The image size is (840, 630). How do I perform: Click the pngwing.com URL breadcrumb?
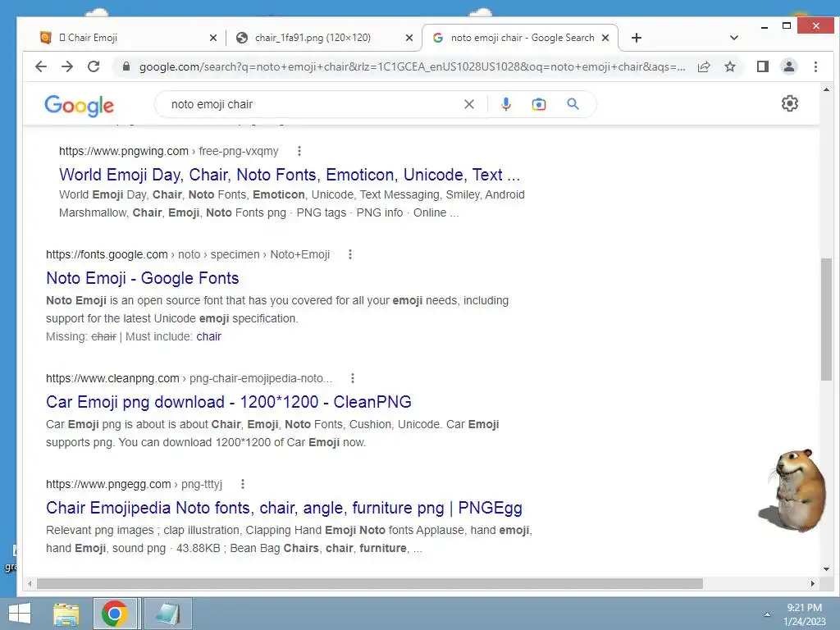point(169,151)
